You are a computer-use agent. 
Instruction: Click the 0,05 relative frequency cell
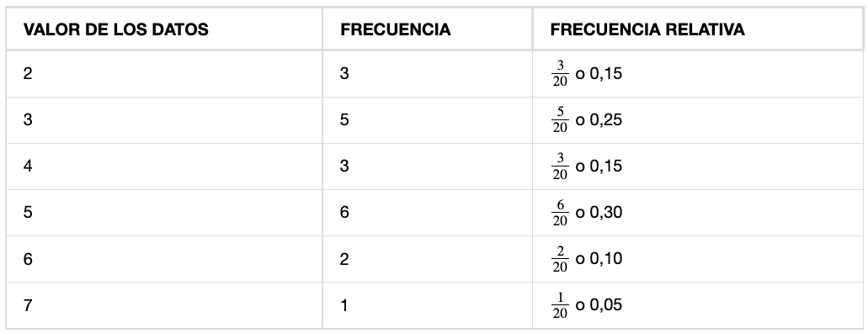(x=697, y=305)
